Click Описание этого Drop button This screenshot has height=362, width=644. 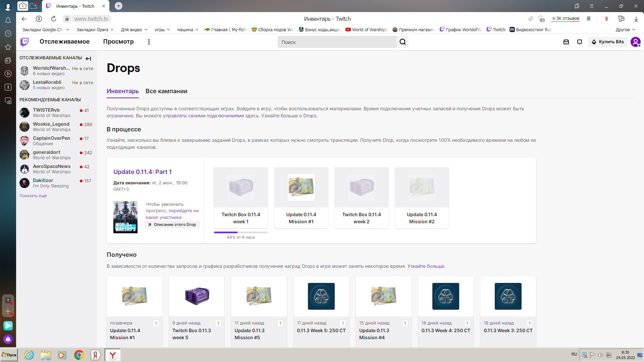172,225
